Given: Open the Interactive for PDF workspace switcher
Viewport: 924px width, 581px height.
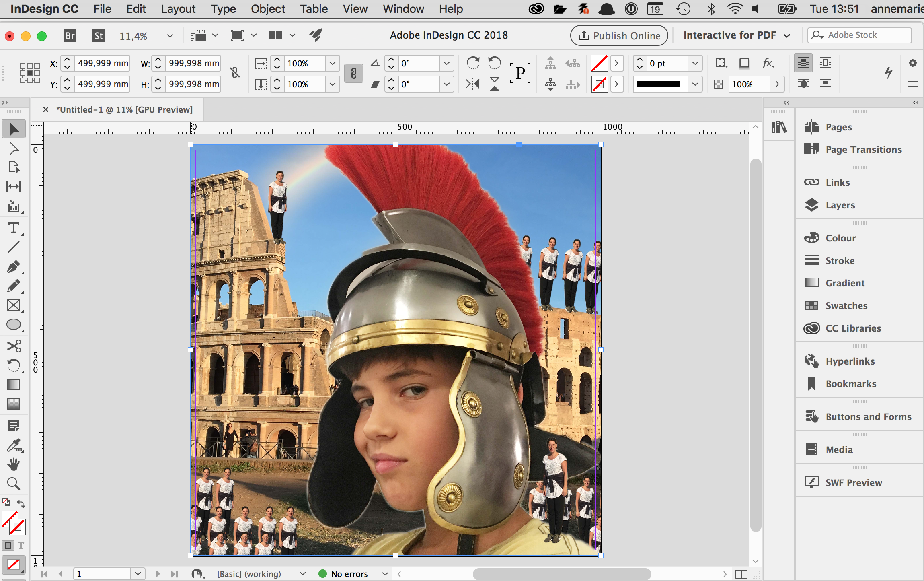Looking at the screenshot, I should [737, 35].
